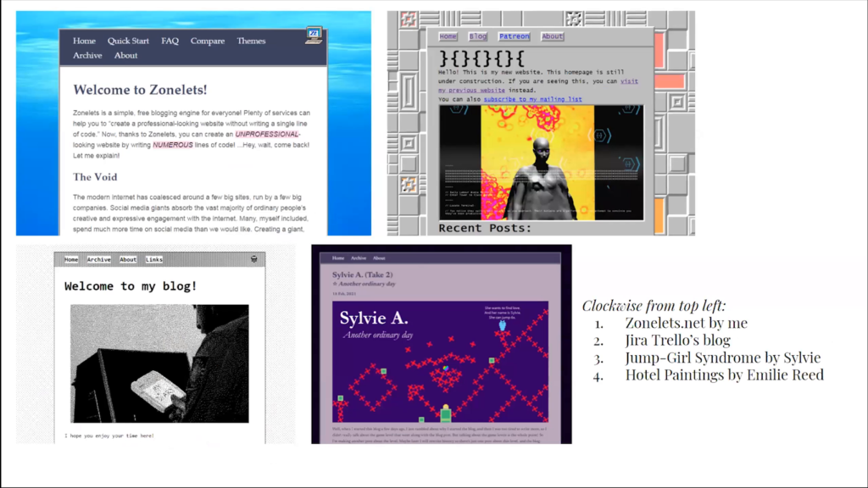Click 'Jump-Girl Syndrome by Sylvie' list item
The width and height of the screenshot is (868, 488).
(x=723, y=358)
